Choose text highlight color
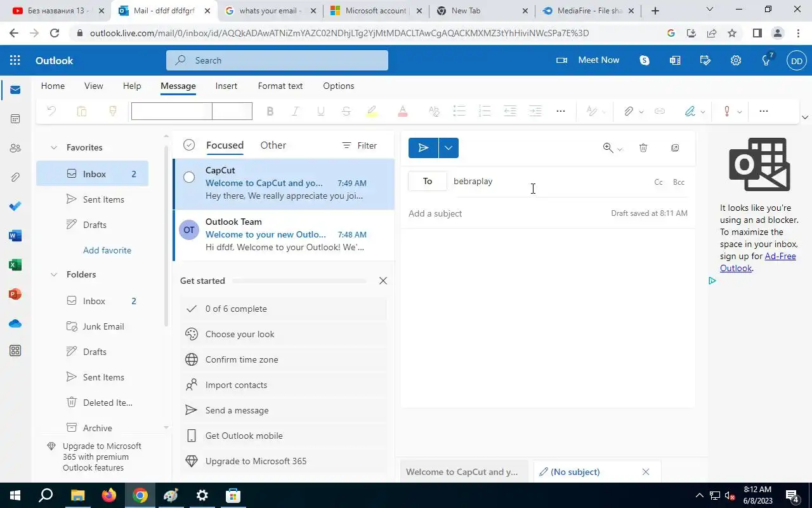 coord(372,111)
